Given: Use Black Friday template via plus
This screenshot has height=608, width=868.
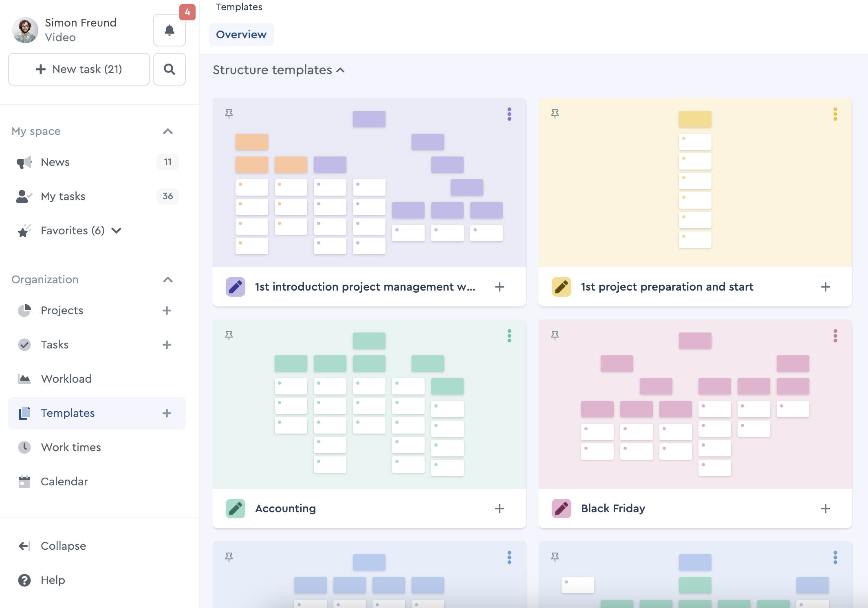Looking at the screenshot, I should tap(826, 509).
